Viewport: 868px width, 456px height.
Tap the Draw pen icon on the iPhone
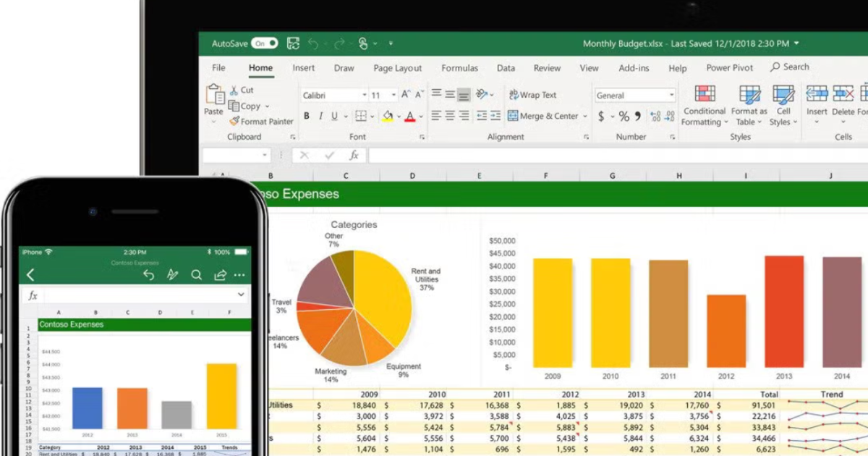click(x=172, y=275)
